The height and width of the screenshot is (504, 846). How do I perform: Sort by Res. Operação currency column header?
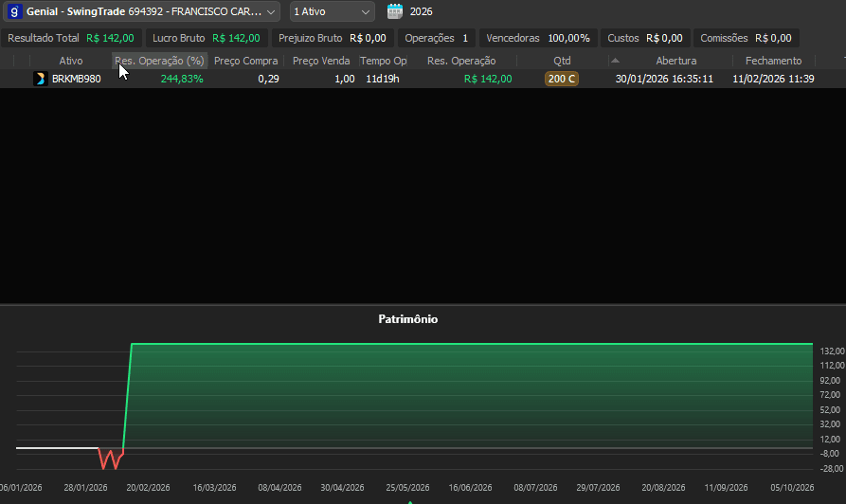click(461, 61)
